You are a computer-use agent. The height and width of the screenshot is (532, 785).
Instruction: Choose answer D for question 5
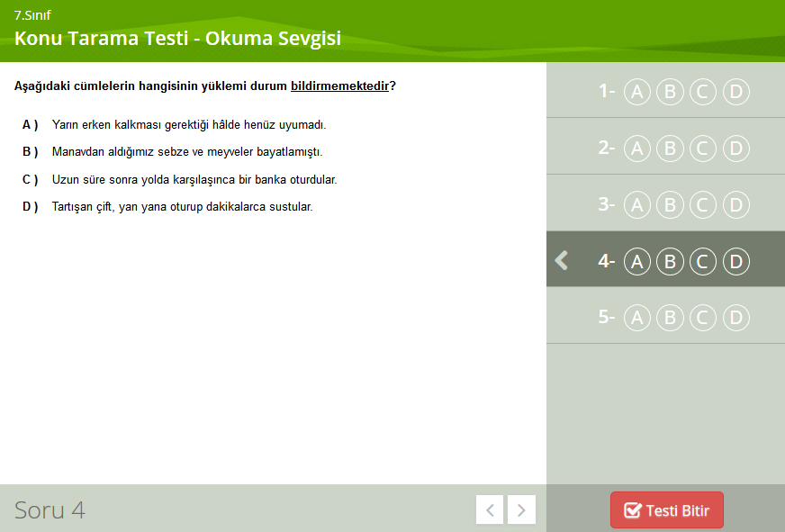pos(736,317)
